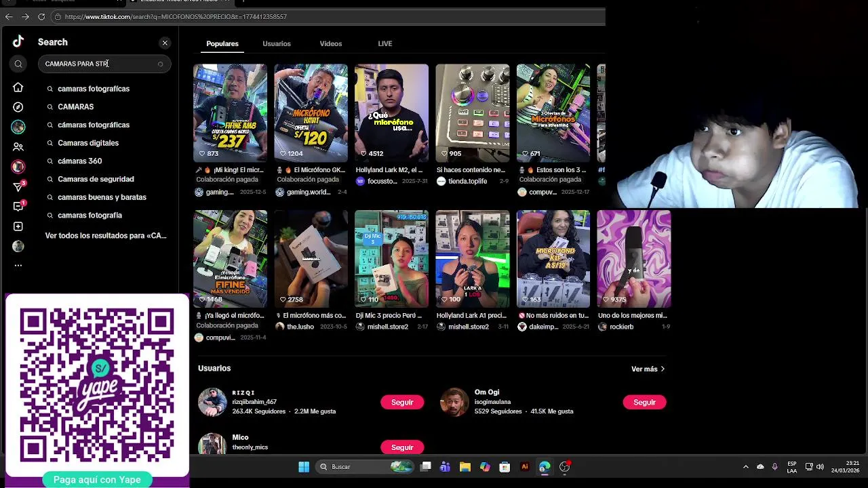Open the Micrófono Havit S/120 video thumbnail
The width and height of the screenshot is (868, 488).
(x=311, y=113)
